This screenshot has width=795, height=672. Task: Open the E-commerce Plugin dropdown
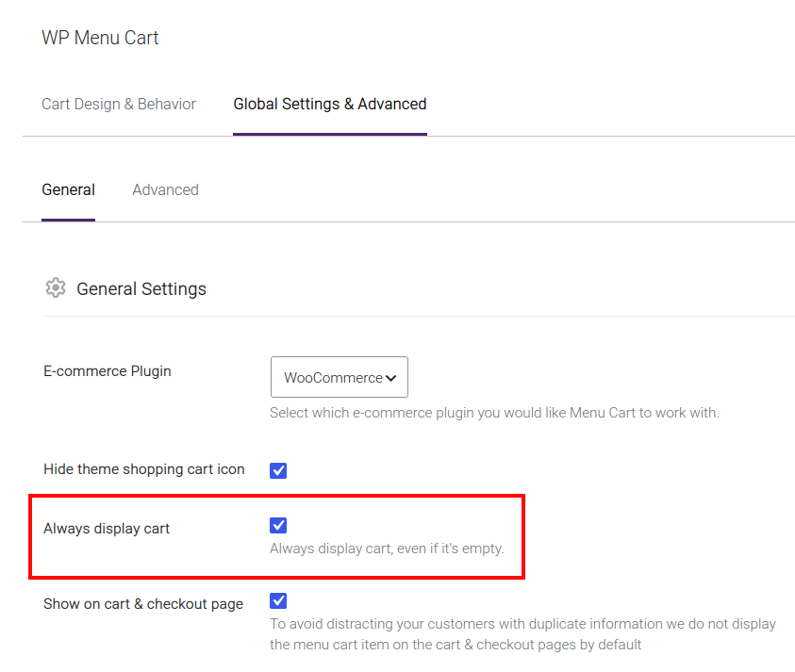coord(340,377)
